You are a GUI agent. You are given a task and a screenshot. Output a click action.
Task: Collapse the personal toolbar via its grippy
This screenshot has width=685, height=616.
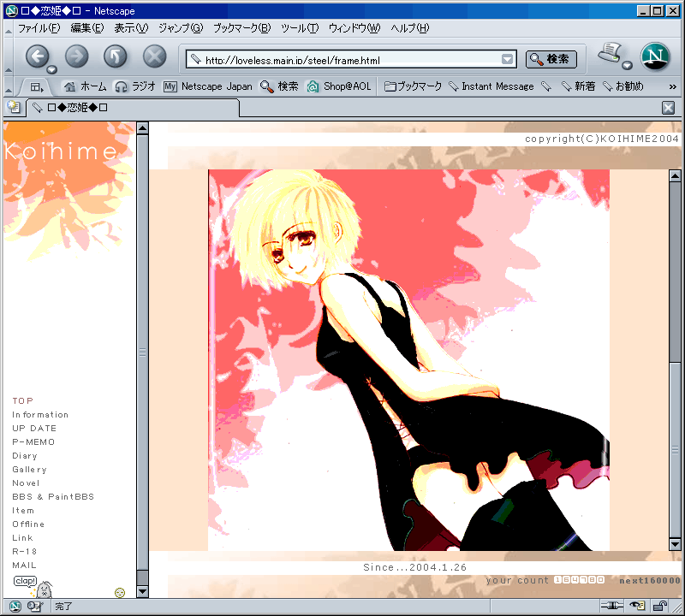(9, 86)
